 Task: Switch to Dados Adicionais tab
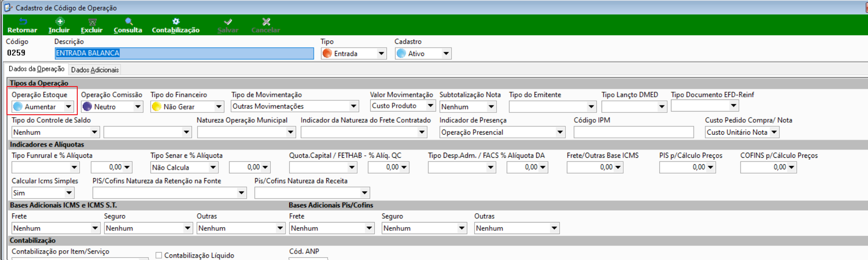(95, 70)
